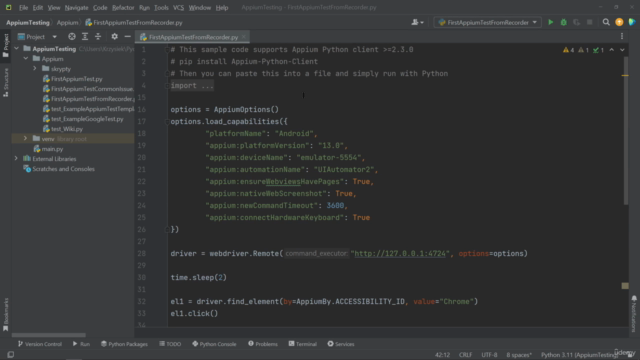Run the FirstAppiumTestFromRecorder configuration

[550, 22]
